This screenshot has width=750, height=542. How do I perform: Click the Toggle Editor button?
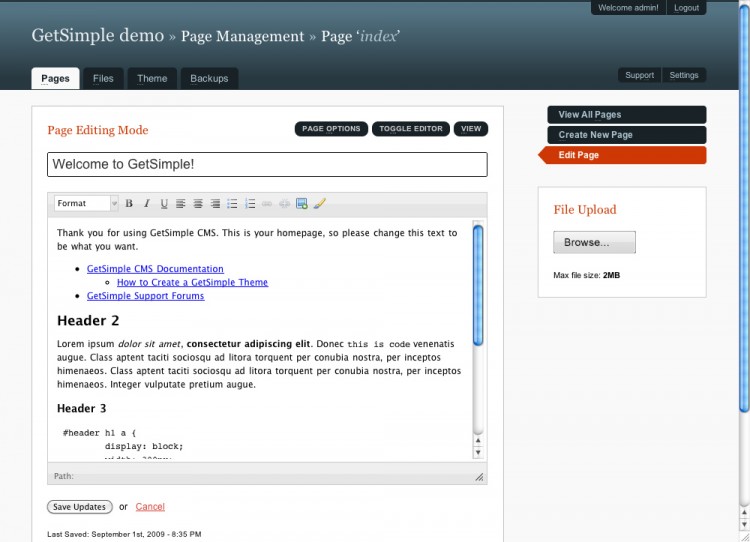point(411,129)
